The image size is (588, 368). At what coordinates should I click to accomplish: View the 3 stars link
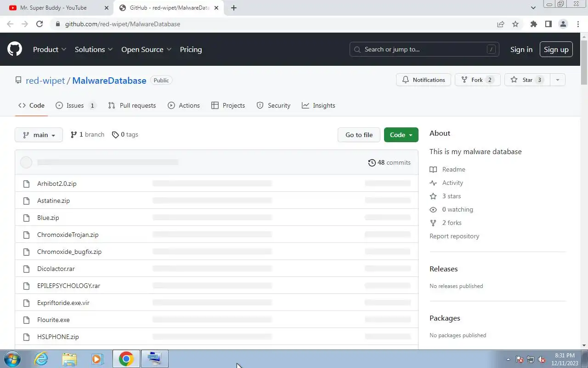[445, 196]
